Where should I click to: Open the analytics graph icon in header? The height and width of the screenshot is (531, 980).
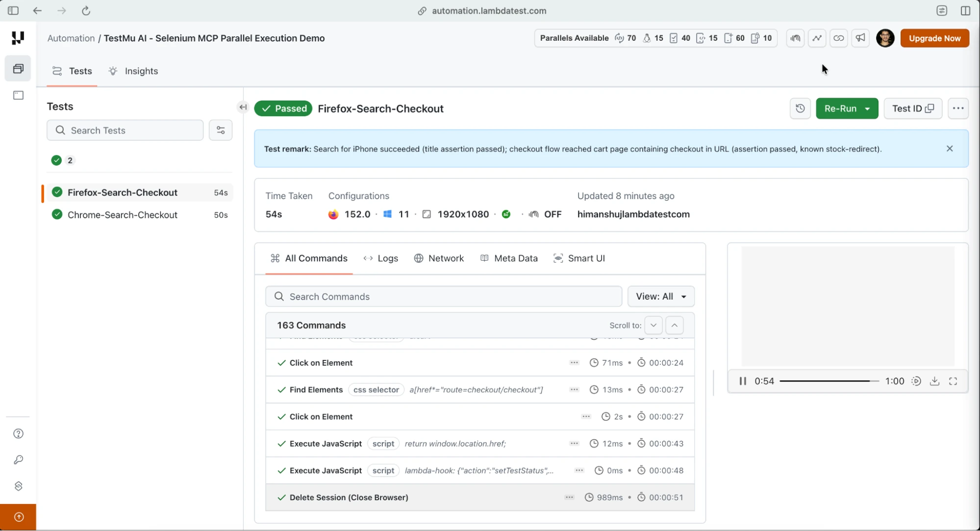point(817,38)
